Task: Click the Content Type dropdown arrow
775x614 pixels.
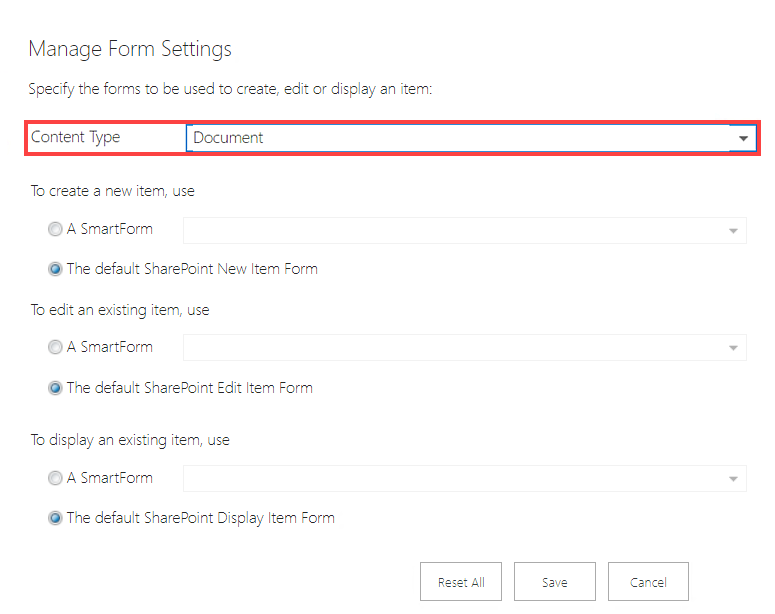Action: pos(743,138)
